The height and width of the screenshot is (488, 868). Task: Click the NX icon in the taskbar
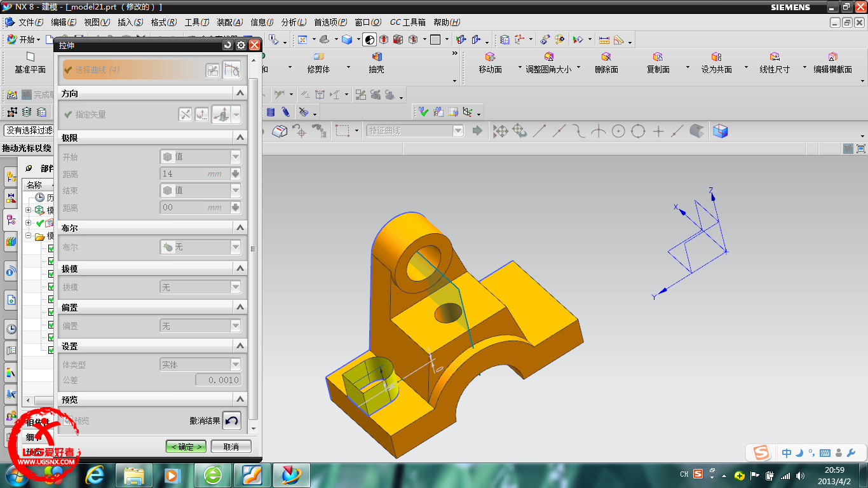pyautogui.click(x=291, y=475)
